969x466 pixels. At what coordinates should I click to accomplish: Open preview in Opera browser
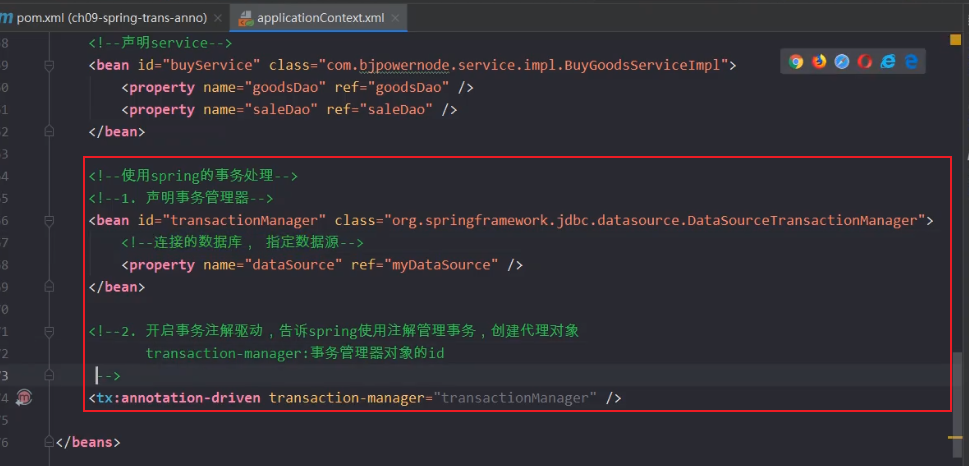[x=865, y=61]
